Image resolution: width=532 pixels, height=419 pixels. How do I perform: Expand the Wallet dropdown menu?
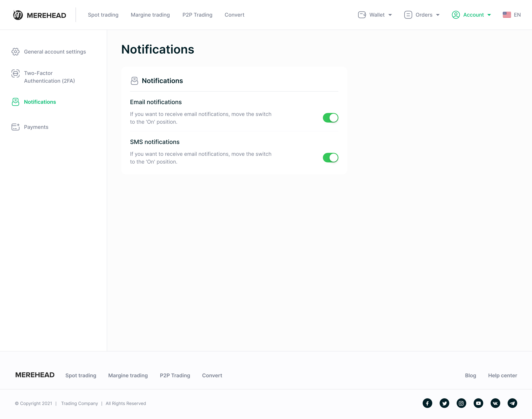tap(375, 15)
